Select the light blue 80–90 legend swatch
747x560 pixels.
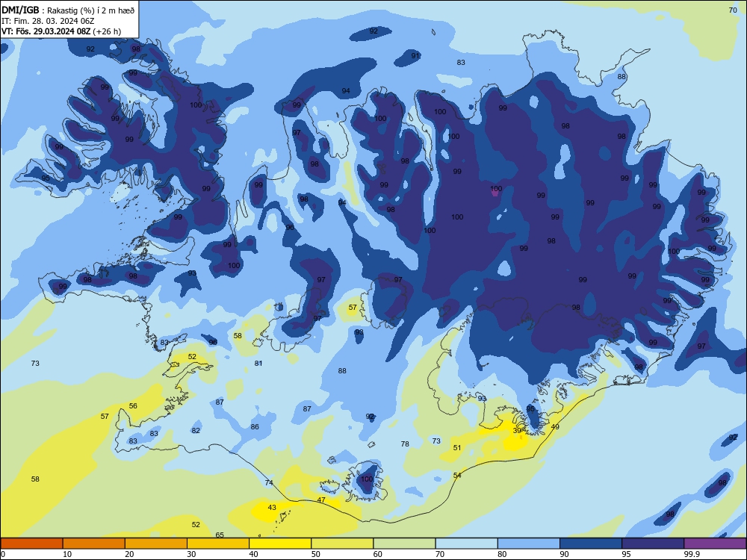pyautogui.click(x=529, y=544)
